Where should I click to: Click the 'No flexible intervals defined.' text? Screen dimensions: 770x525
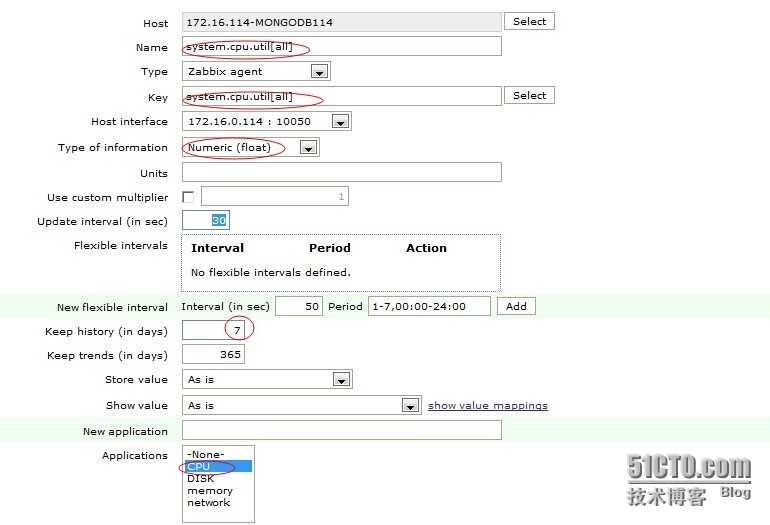(x=271, y=272)
